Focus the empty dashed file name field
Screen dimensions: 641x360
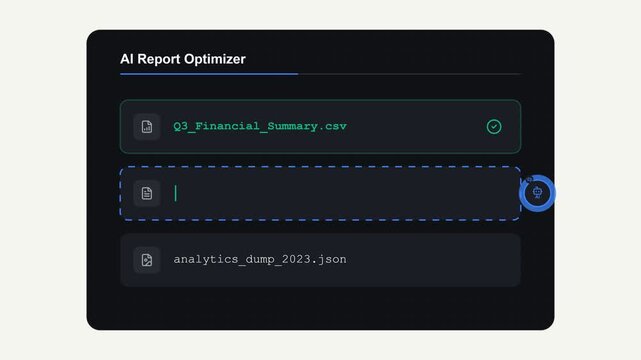click(x=320, y=193)
